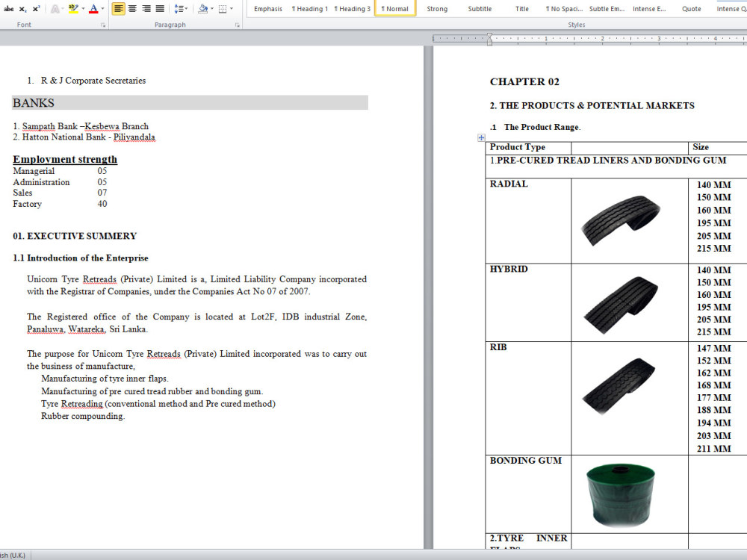This screenshot has height=560, width=747.
Task: Apply shading paint bucket
Action: tap(203, 8)
